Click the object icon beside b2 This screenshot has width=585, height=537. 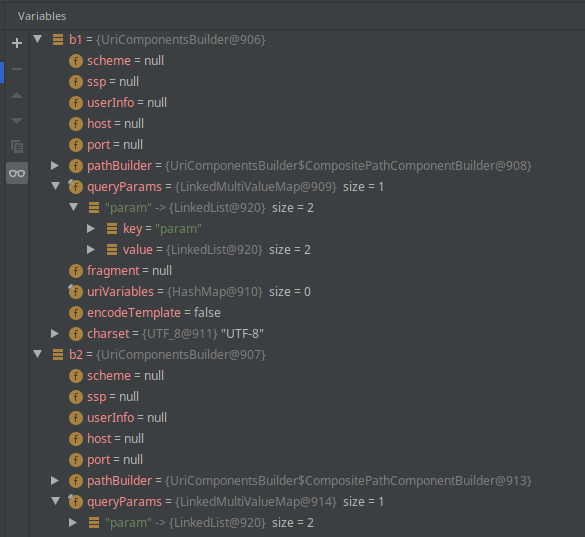coord(58,355)
